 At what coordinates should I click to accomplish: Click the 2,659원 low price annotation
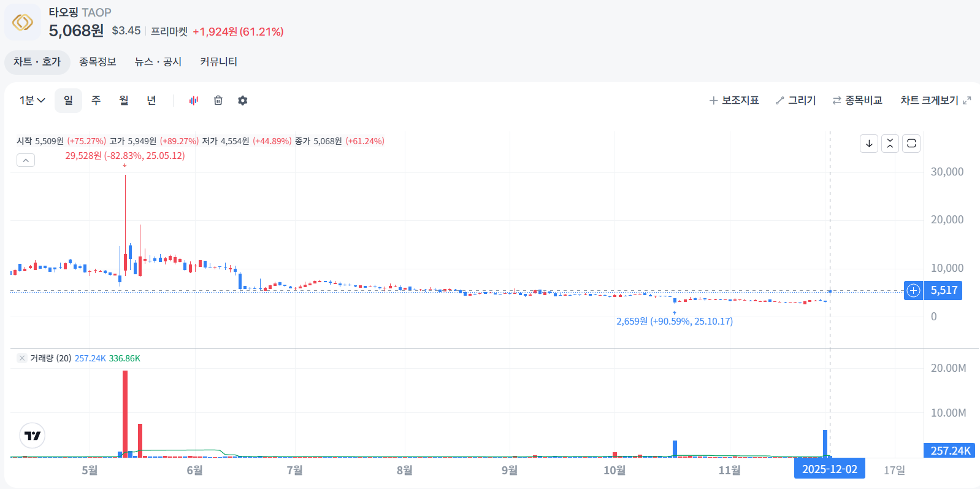(675, 322)
